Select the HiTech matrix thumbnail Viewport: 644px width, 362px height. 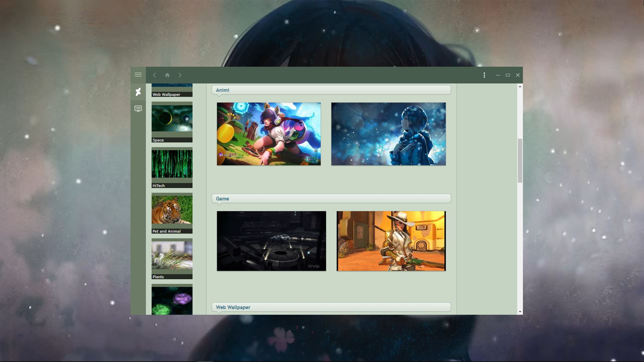coord(172,164)
